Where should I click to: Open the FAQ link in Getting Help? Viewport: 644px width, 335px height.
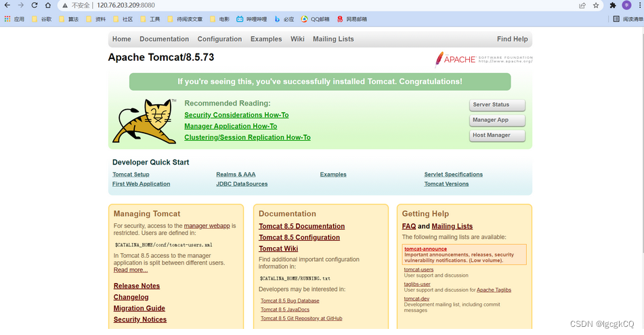408,226
